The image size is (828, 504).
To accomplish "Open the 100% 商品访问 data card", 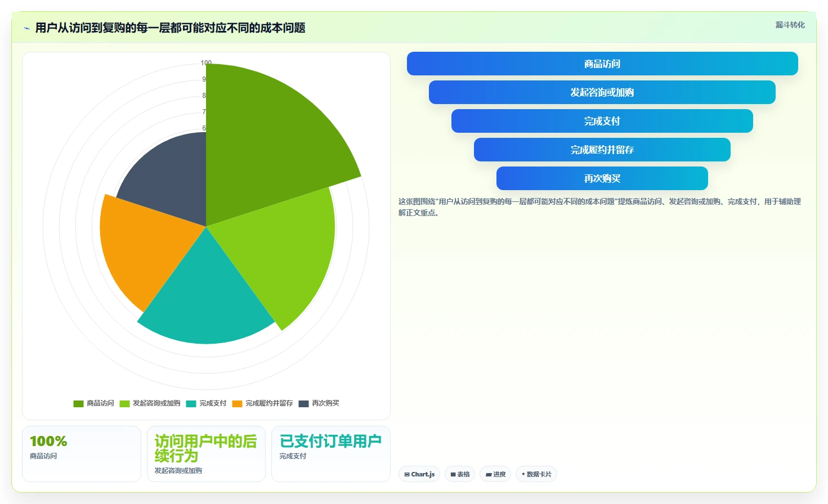I will coord(82,454).
